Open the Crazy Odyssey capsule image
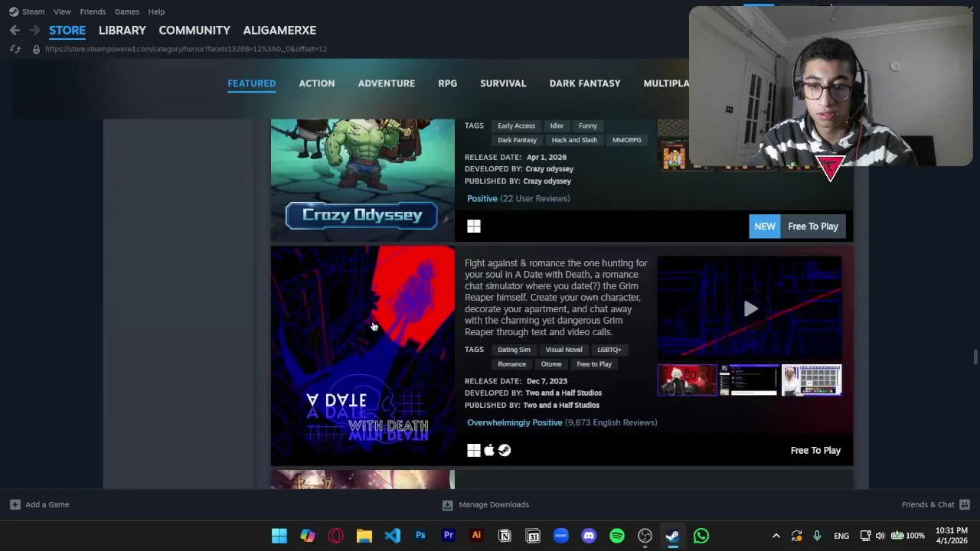Screen dimensions: 980x551 point(363,180)
